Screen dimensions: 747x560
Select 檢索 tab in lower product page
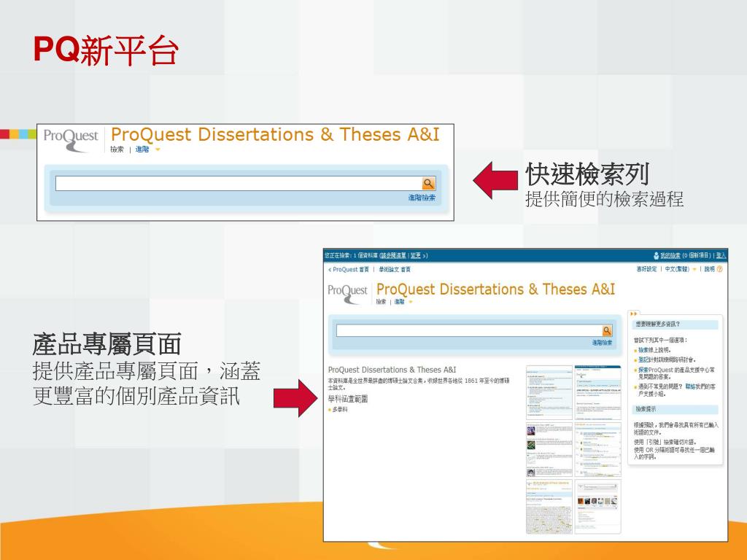coord(381,301)
